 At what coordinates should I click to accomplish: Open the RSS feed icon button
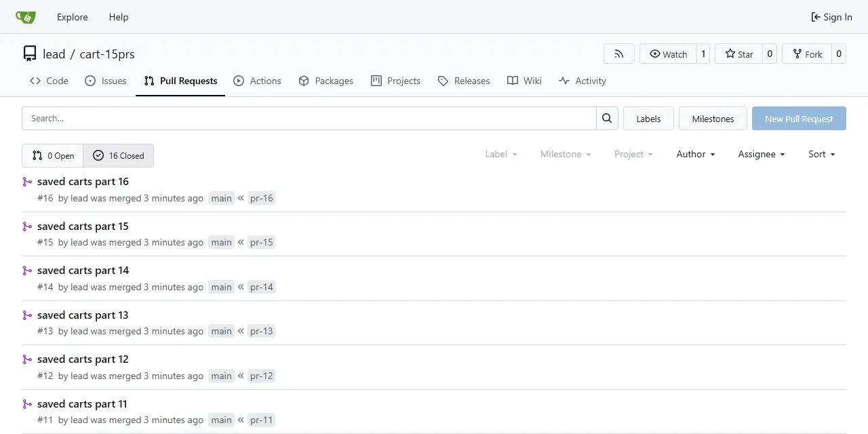pyautogui.click(x=619, y=54)
